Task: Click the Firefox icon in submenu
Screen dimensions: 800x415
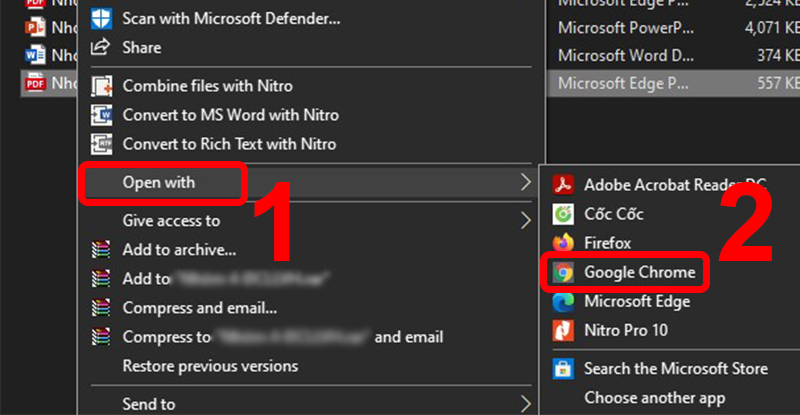Action: point(564,243)
